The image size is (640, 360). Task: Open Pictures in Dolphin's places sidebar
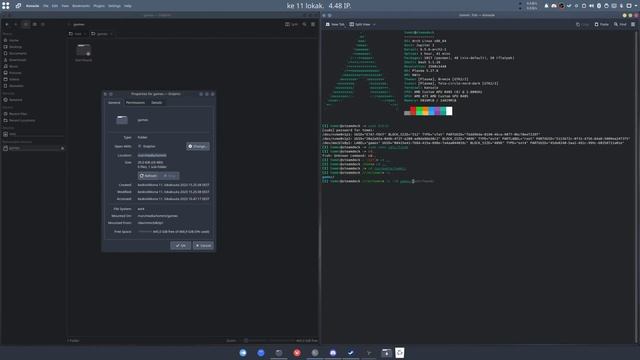(x=33, y=73)
